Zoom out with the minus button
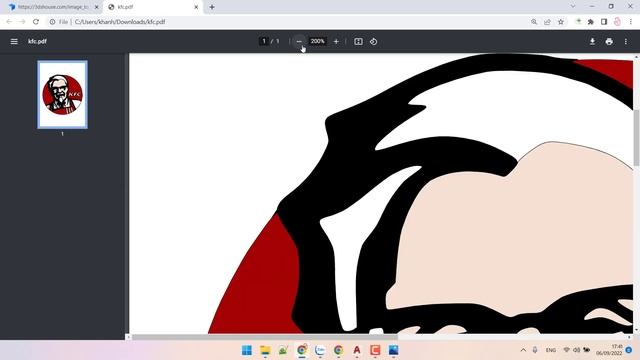This screenshot has height=360, width=640. (299, 41)
